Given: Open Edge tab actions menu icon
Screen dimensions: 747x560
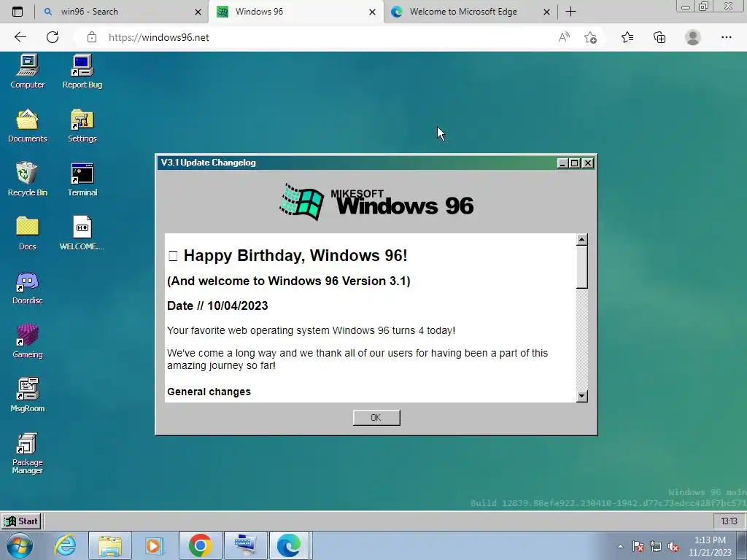Looking at the screenshot, I should click(x=18, y=12).
